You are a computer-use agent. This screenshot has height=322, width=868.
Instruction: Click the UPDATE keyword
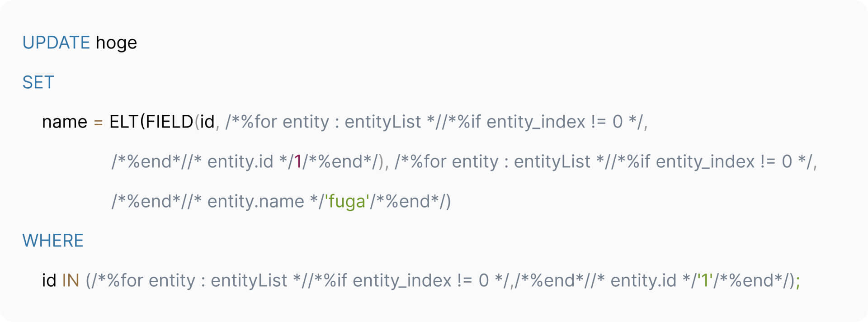[x=56, y=43]
